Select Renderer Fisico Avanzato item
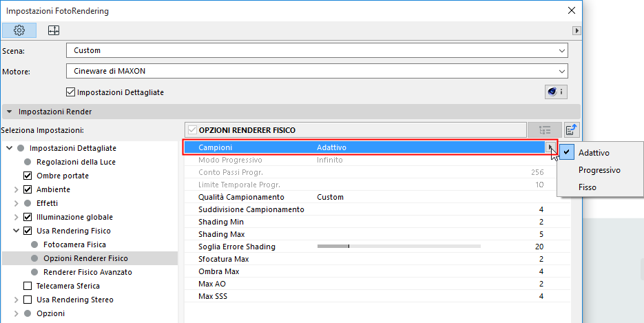 coord(87,272)
